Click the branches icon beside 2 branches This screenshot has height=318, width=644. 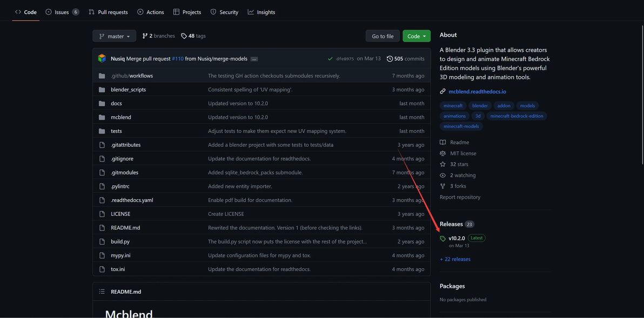pyautogui.click(x=145, y=36)
